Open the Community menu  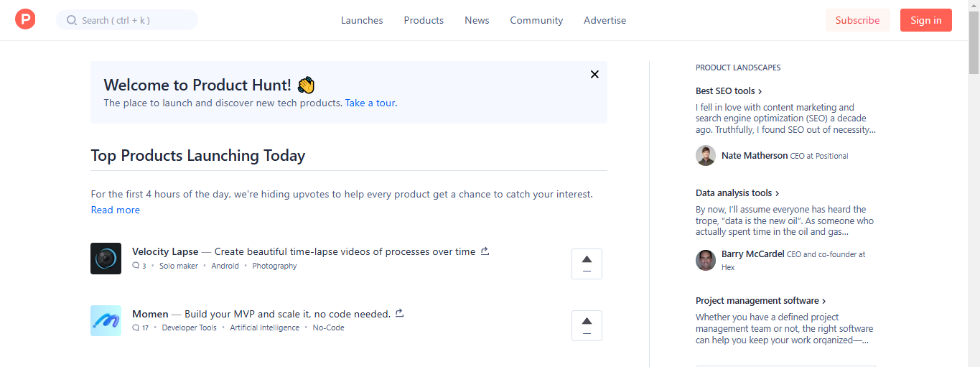pos(536,20)
